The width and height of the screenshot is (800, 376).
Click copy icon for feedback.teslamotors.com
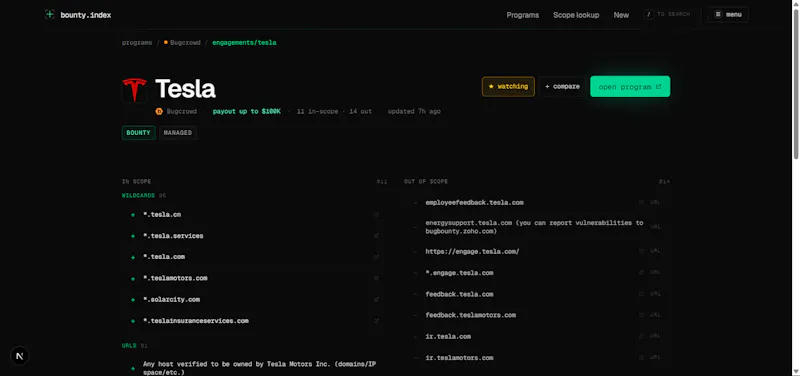click(x=641, y=315)
